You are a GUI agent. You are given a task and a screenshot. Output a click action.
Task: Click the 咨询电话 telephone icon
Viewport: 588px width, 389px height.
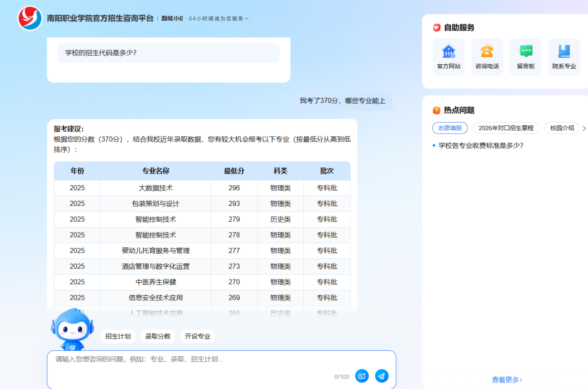[x=487, y=52]
